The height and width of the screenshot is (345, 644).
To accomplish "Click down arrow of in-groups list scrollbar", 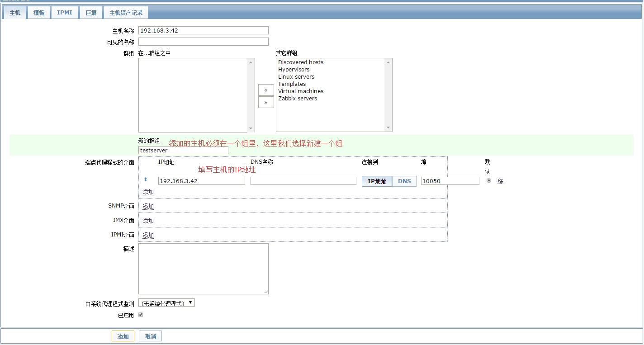I will pyautogui.click(x=251, y=128).
